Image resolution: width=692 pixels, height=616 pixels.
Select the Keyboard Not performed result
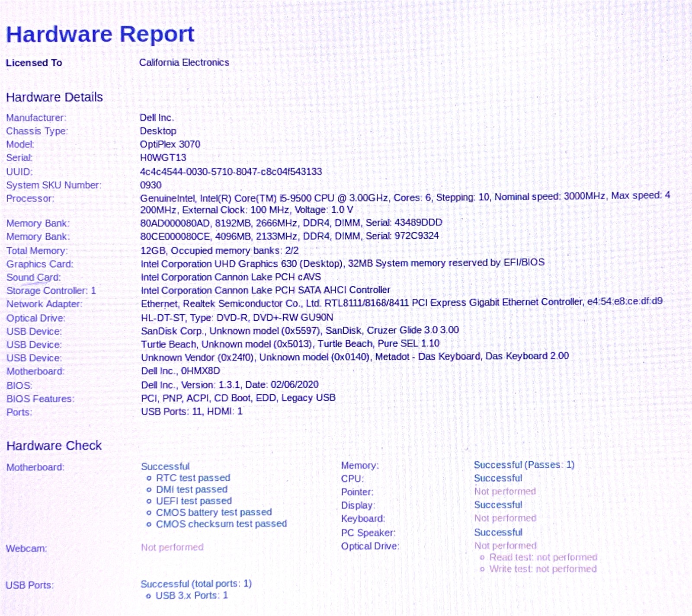point(505,518)
